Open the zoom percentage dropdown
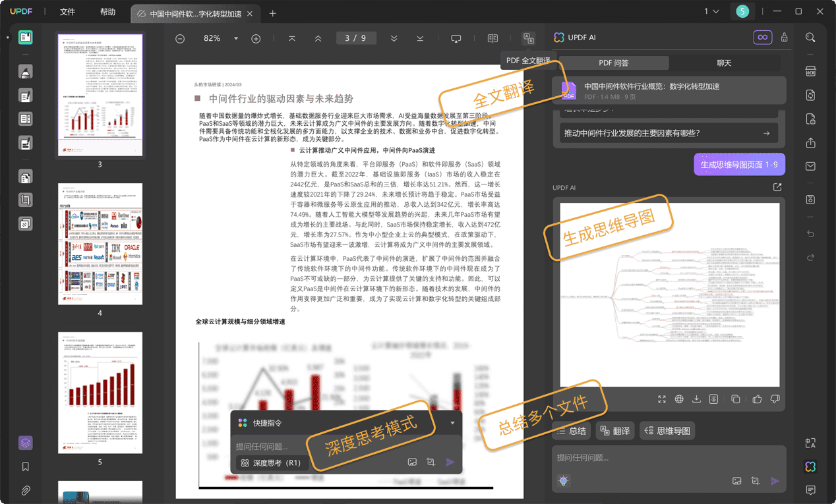This screenshot has width=836, height=504. [x=236, y=39]
